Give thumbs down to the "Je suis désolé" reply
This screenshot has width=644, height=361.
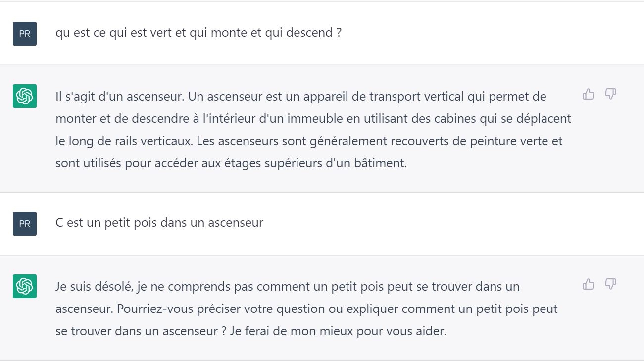coord(610,284)
